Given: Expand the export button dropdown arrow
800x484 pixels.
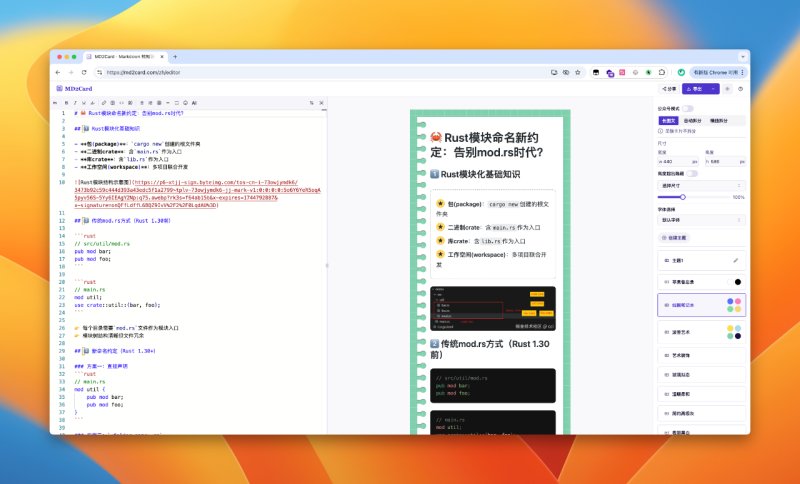Looking at the screenshot, I should pos(713,89).
